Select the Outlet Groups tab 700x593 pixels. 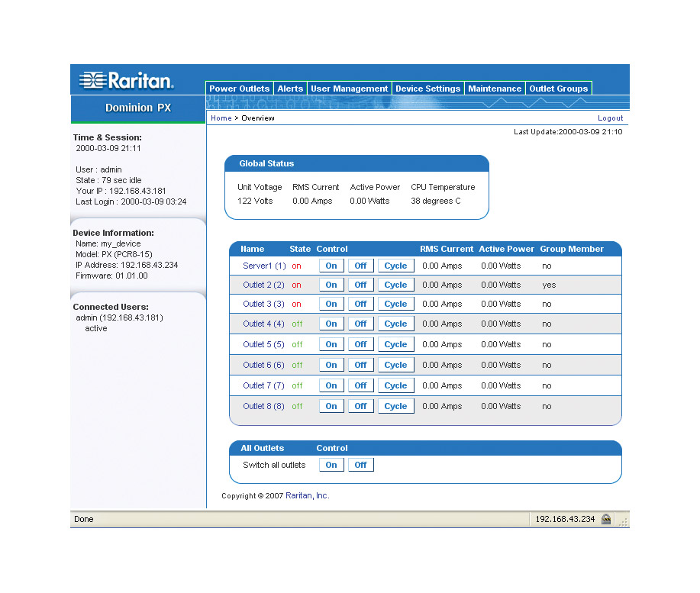558,89
